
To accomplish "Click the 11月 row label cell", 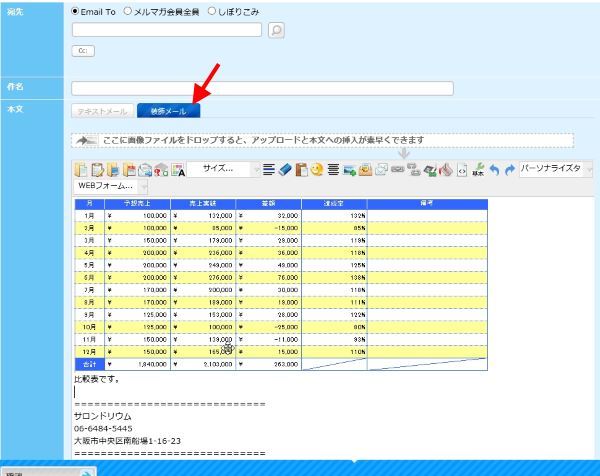I will 90,339.
